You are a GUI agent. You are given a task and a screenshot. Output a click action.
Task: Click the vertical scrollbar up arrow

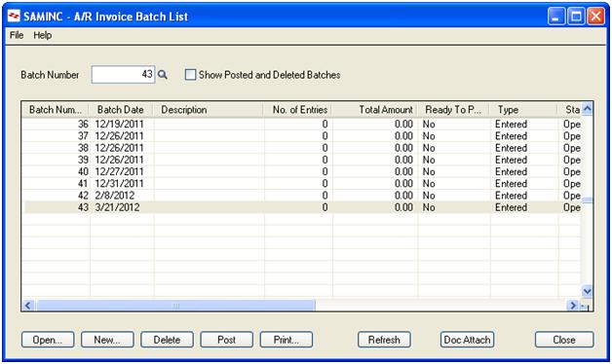pyautogui.click(x=587, y=109)
